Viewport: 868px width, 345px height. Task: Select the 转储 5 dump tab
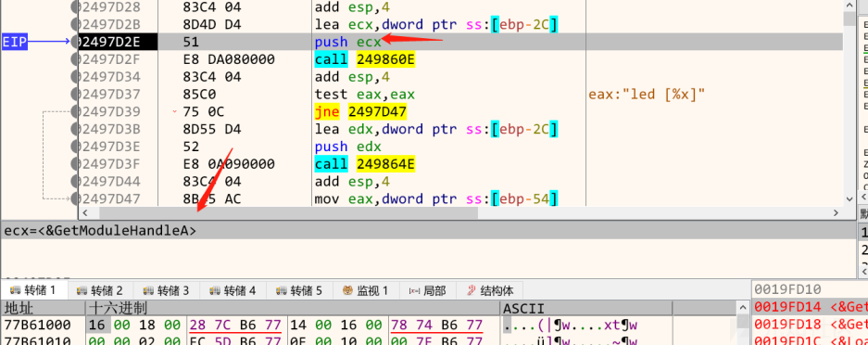coord(299,290)
